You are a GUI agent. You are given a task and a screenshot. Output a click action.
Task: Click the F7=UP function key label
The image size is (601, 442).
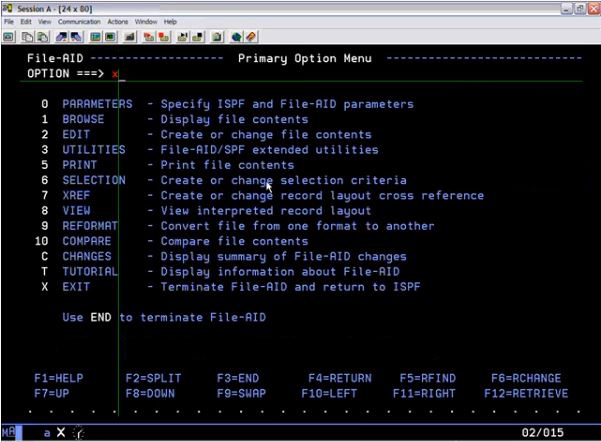click(x=52, y=394)
